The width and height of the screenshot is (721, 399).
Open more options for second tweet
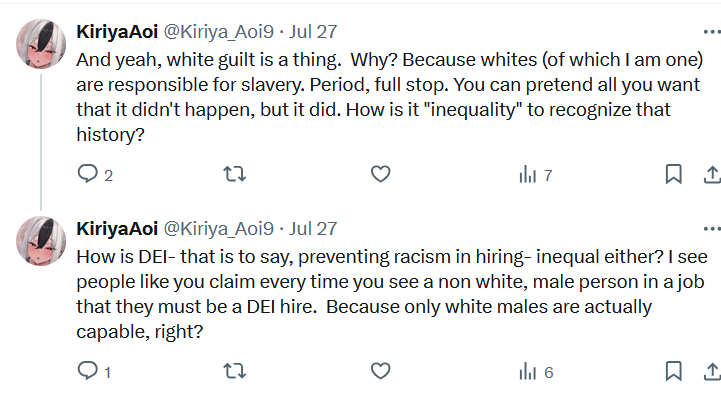click(x=712, y=228)
